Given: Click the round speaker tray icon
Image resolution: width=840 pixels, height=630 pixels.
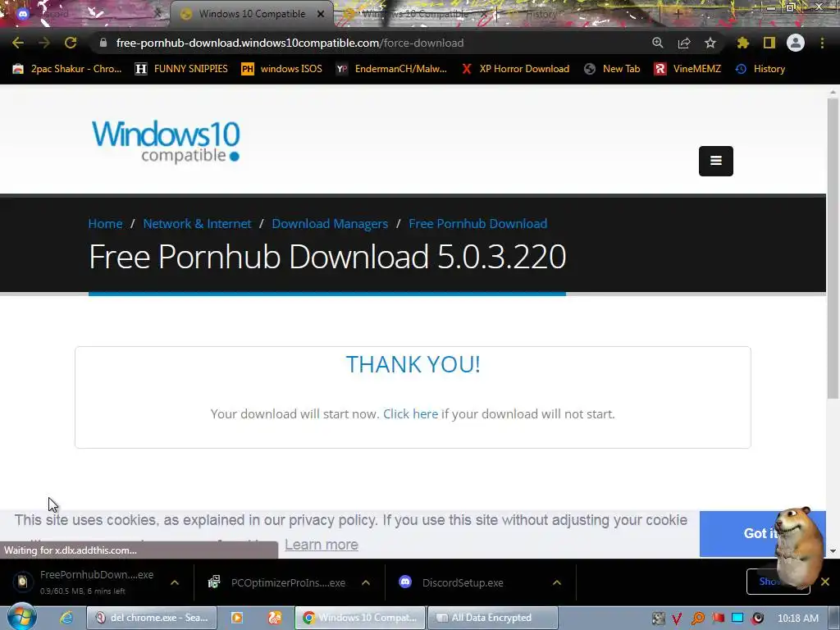Looking at the screenshot, I should 757,619.
